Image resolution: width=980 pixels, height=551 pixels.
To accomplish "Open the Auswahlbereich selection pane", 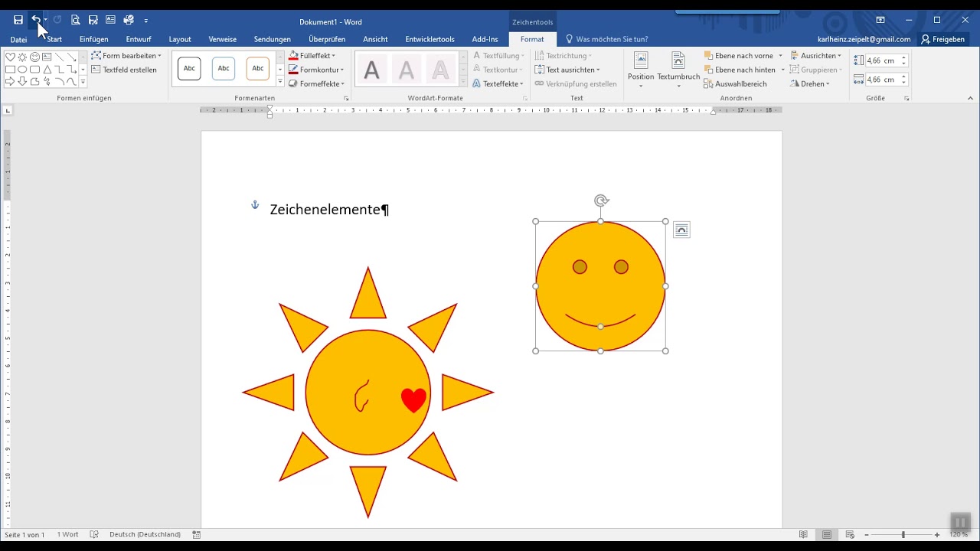I will (735, 83).
